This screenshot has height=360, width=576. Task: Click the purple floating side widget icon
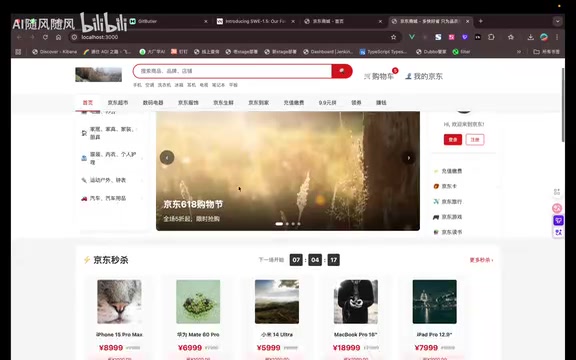558,220
